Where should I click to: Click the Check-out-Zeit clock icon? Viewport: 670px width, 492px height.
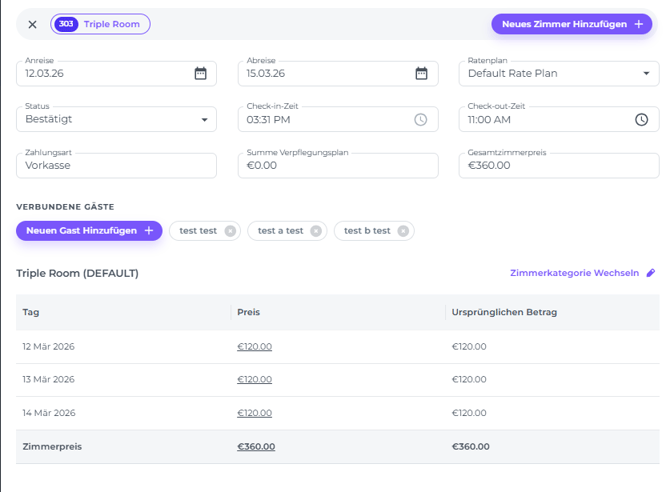pos(641,120)
